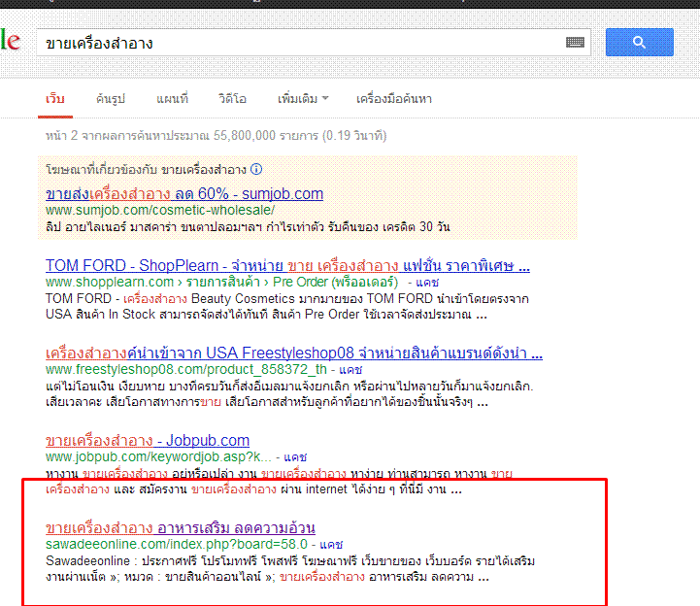Image resolution: width=700 pixels, height=606 pixels.
Task: Open the อาหารเสริม ลดความอ้วน result link
Action: pyautogui.click(x=181, y=528)
